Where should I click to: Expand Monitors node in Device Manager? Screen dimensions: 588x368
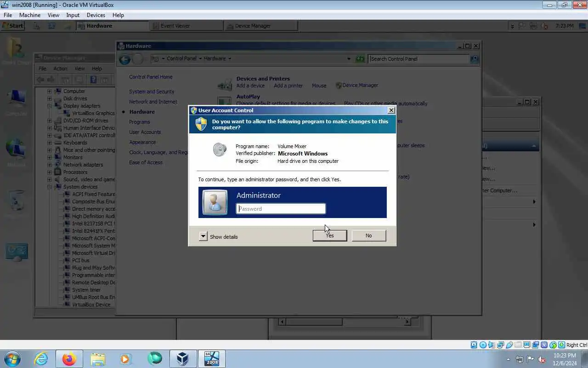click(x=49, y=157)
